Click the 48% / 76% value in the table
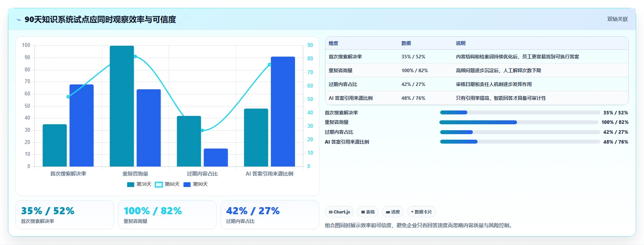The image size is (644, 245). [413, 98]
